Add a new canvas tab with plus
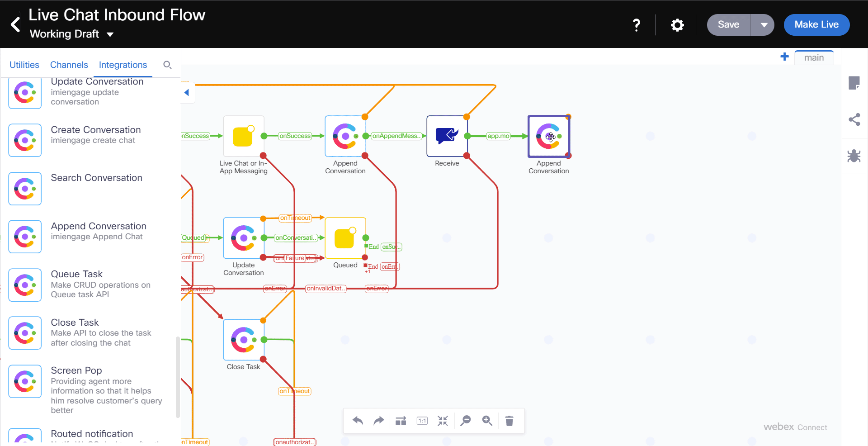 tap(784, 57)
